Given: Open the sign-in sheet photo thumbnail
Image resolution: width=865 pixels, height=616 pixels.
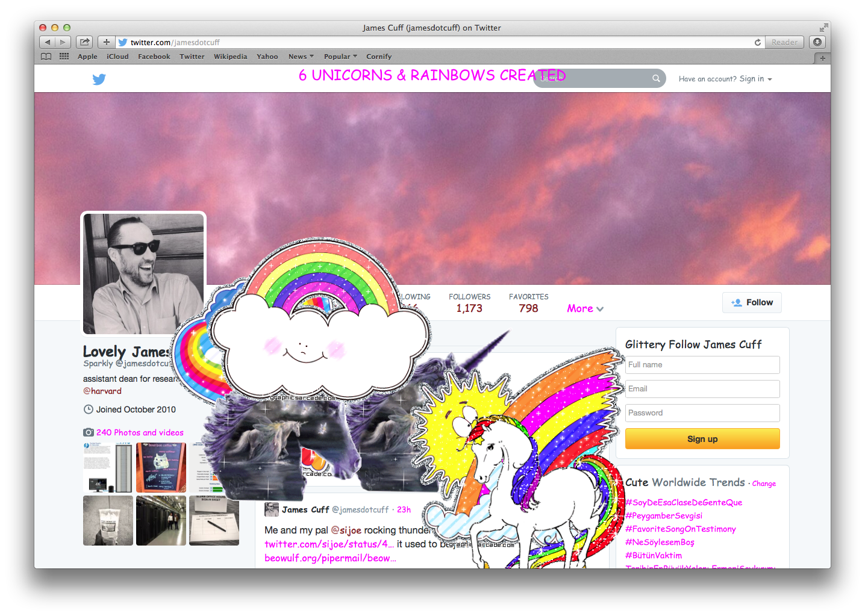Looking at the screenshot, I should pyautogui.click(x=214, y=520).
